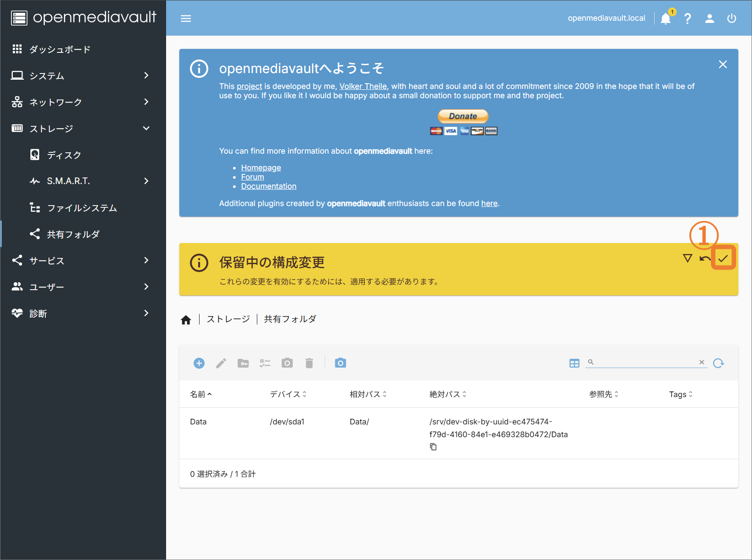The width and height of the screenshot is (752, 560).
Task: Open Volker Theile link
Action: point(363,86)
